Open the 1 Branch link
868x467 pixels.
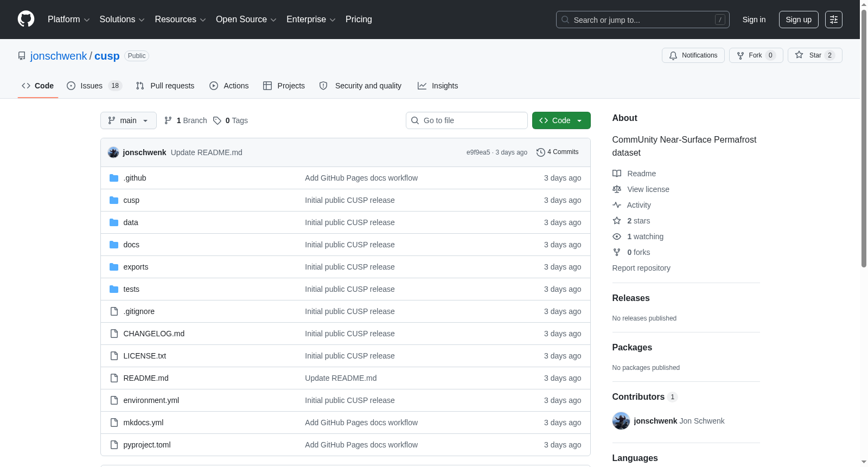pyautogui.click(x=186, y=120)
